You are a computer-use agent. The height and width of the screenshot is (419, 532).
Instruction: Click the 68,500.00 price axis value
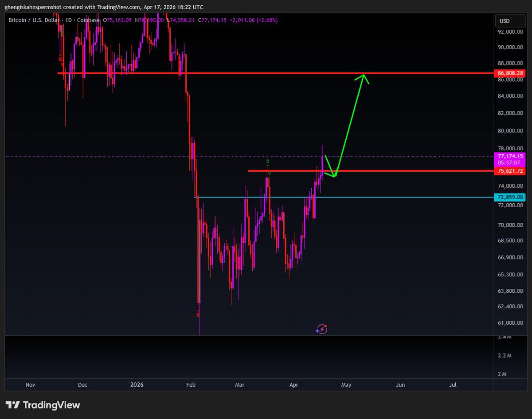click(x=511, y=241)
